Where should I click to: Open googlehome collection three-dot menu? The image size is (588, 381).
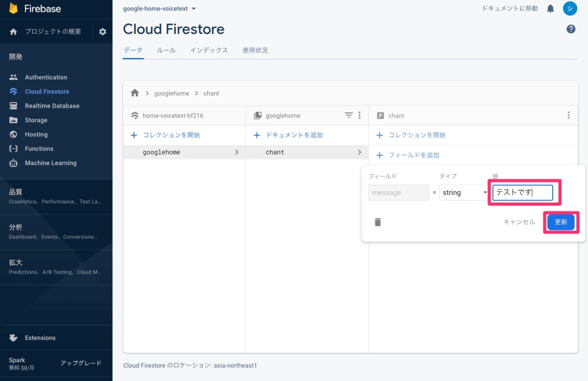[360, 115]
